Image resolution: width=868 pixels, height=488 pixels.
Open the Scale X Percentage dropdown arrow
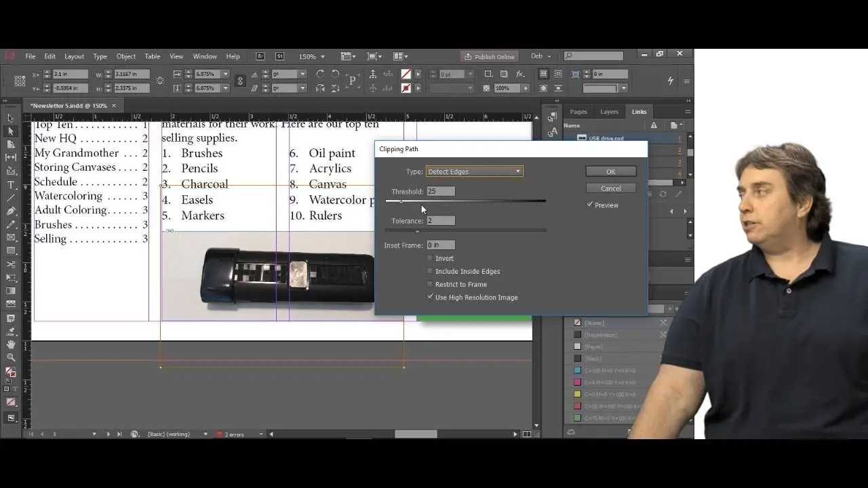[x=226, y=74]
